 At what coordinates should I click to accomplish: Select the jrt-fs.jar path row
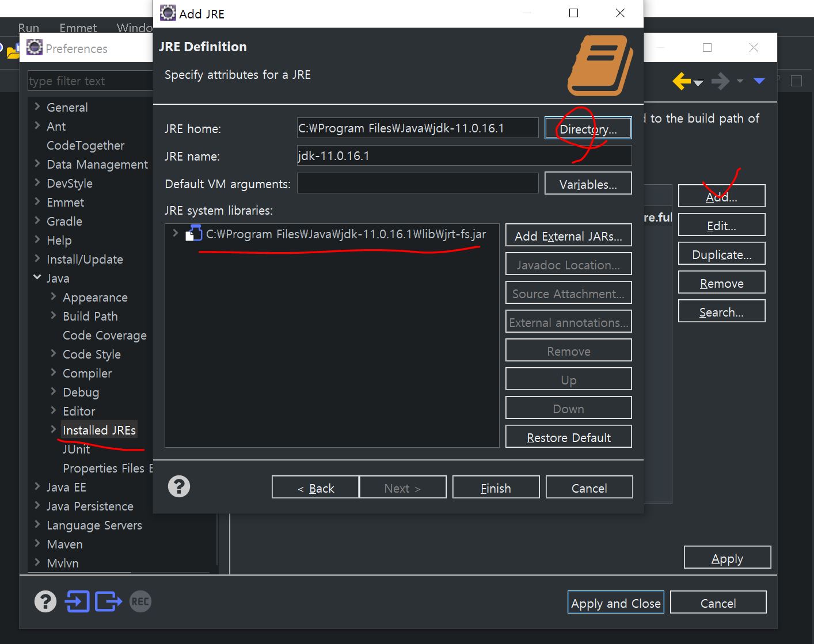point(345,234)
